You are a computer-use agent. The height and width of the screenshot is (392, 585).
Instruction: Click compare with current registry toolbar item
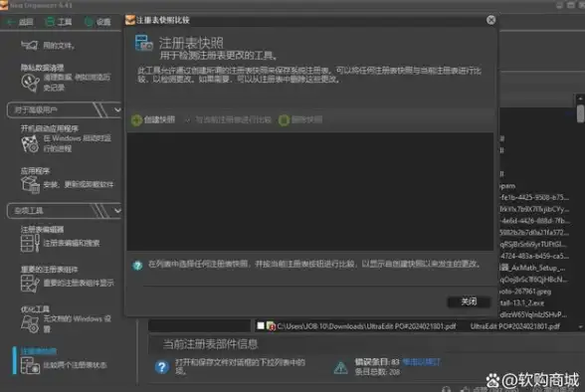coord(229,119)
